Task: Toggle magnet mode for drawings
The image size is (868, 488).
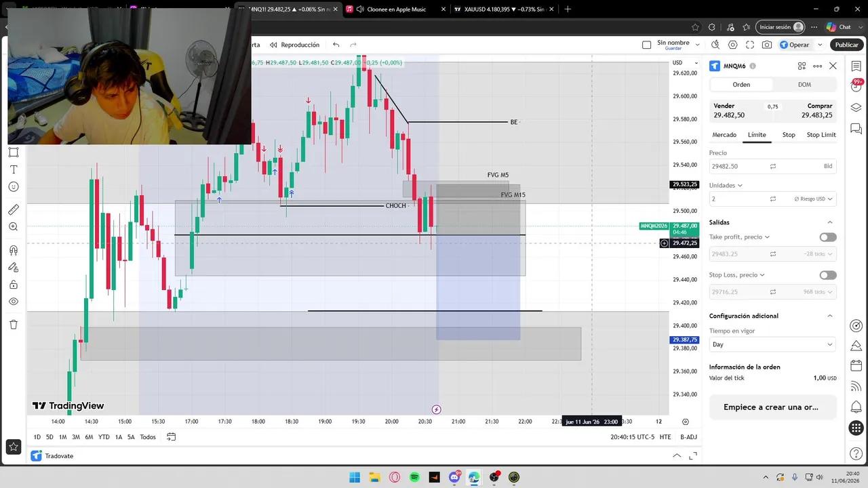Action: coord(14,250)
